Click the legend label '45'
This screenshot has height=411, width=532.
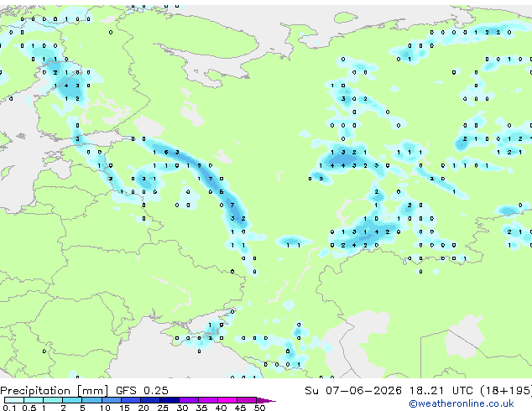tap(241, 408)
